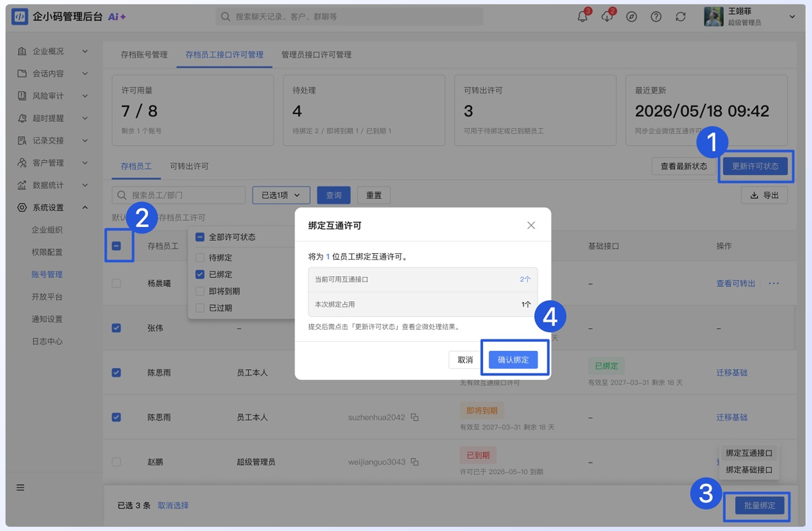Image resolution: width=812 pixels, height=531 pixels.
Task: Uncheck the 张伟 row checkbox
Action: point(116,328)
